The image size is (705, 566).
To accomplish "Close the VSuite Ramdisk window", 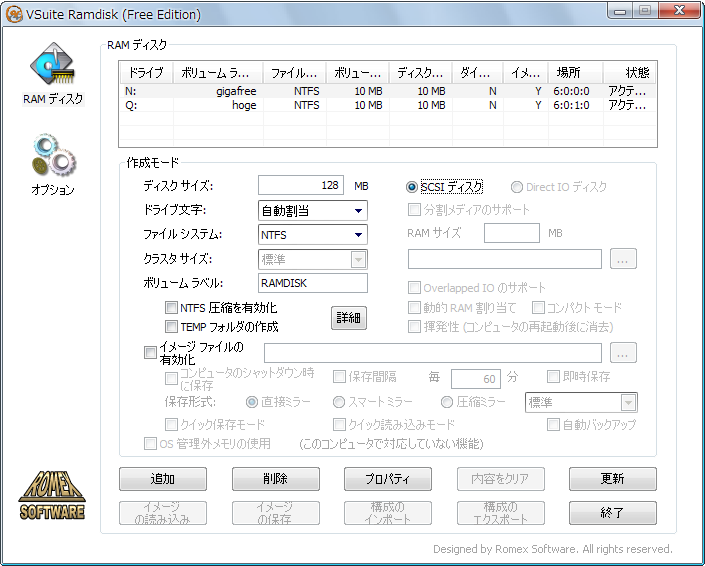I will click(680, 10).
